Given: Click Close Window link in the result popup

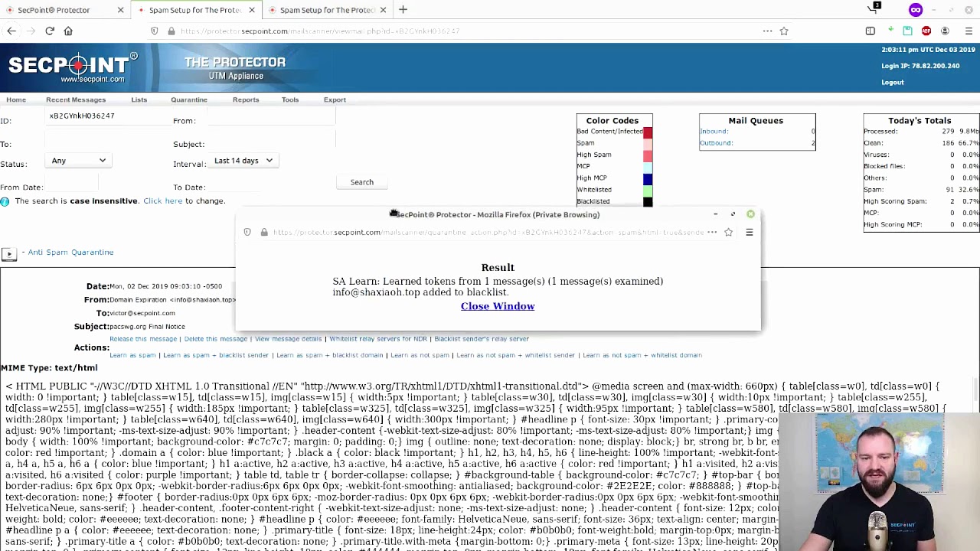Looking at the screenshot, I should click(x=498, y=306).
